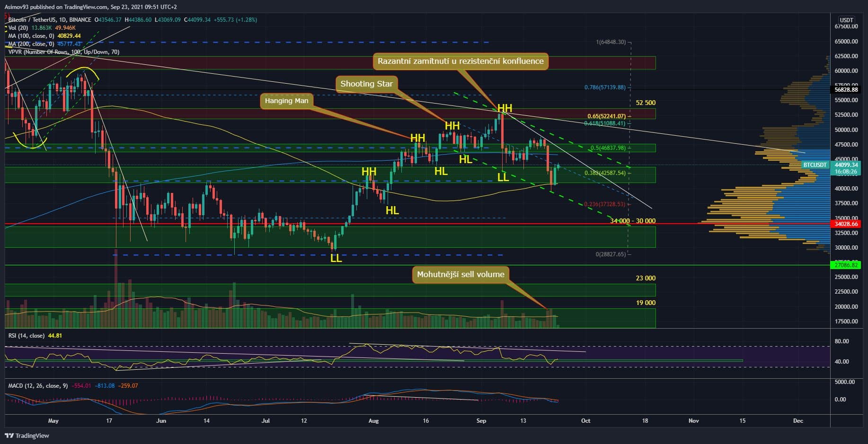Click the bar countdown timer 16:08:26
The width and height of the screenshot is (868, 444).
pyautogui.click(x=846, y=172)
